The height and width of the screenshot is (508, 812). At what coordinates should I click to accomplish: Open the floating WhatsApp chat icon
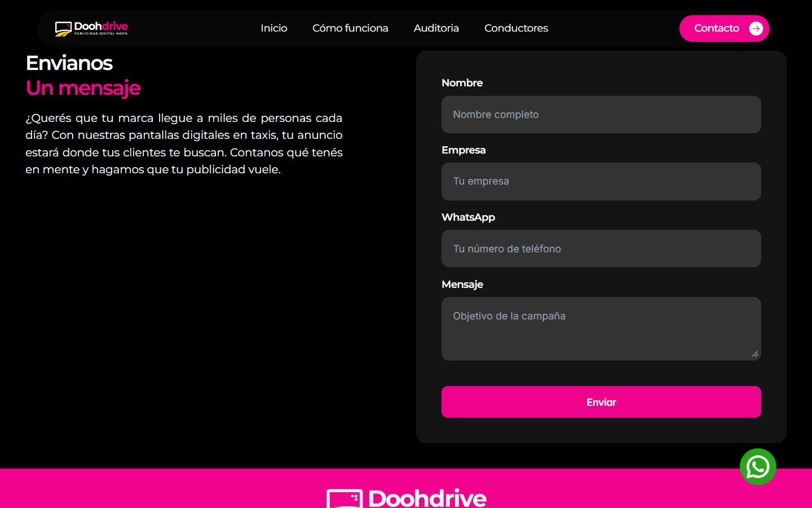758,467
